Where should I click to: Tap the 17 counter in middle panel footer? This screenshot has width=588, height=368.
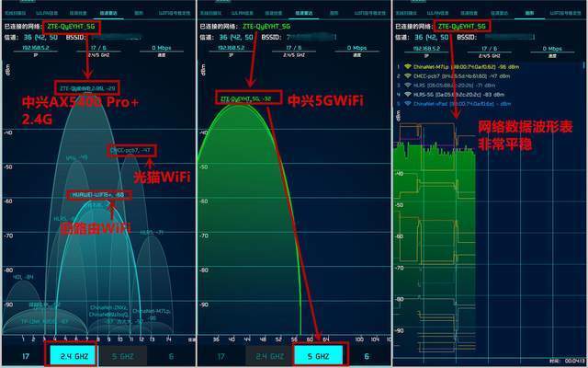[x=221, y=356]
